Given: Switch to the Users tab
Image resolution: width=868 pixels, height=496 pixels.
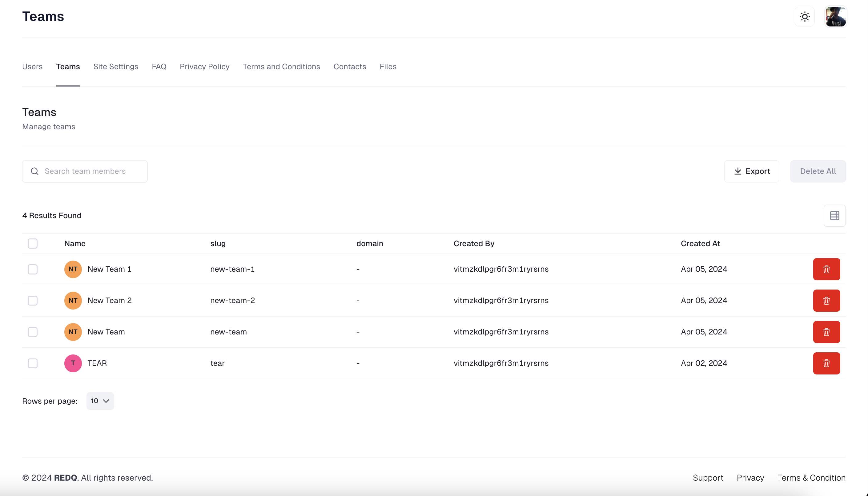Looking at the screenshot, I should 32,66.
